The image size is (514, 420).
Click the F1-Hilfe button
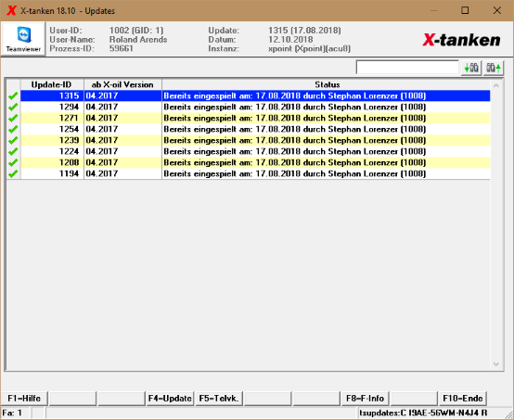[x=24, y=399]
